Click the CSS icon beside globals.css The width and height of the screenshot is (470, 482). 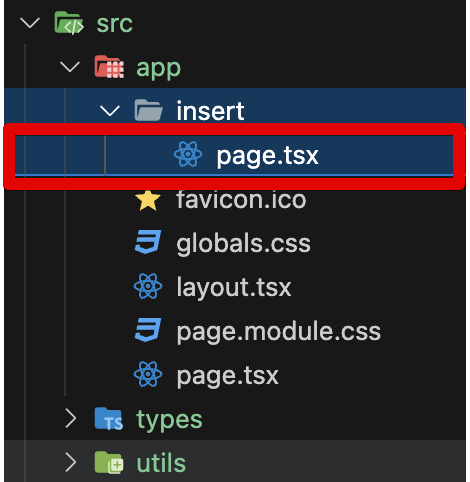coord(148,242)
